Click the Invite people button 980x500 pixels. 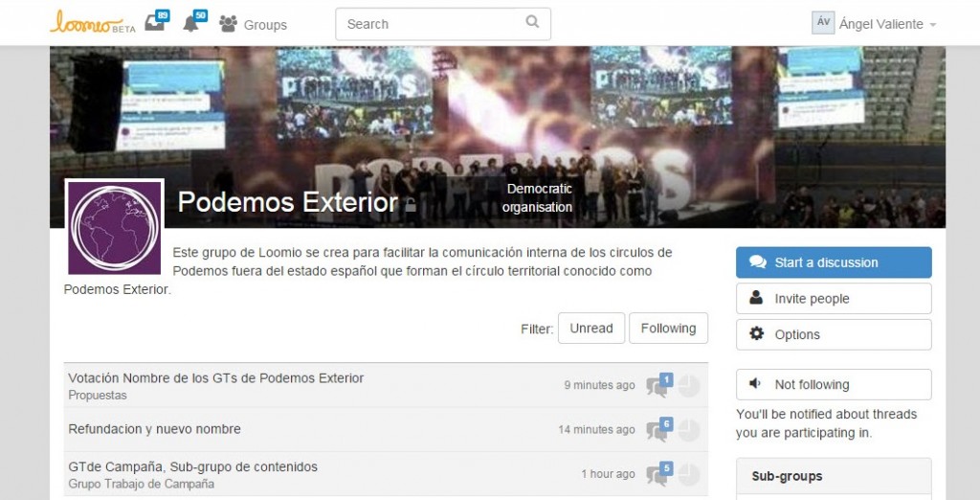coord(834,299)
